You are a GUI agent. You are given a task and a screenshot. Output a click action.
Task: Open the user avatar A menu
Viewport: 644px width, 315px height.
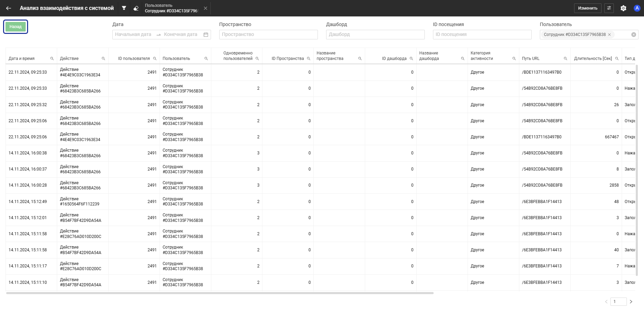[637, 8]
